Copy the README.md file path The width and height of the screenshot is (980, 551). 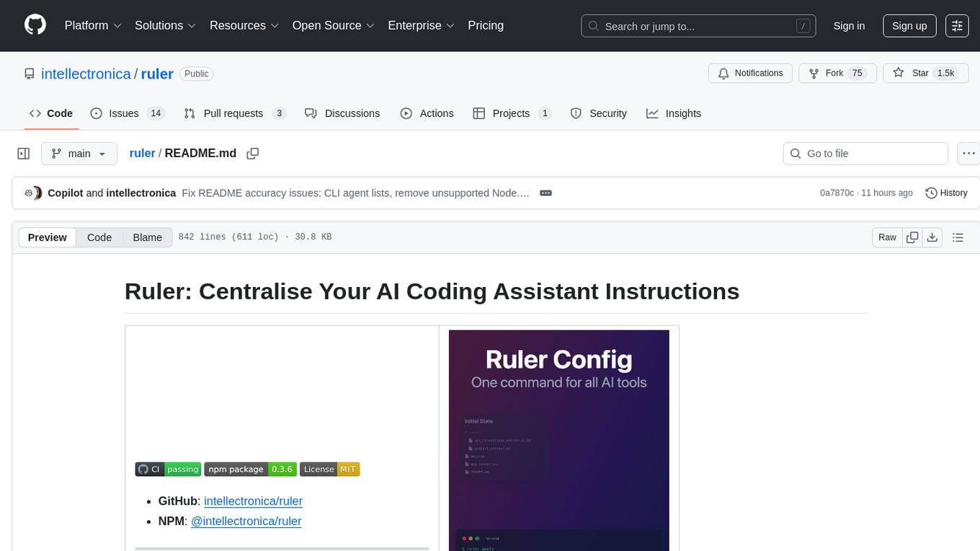(253, 154)
